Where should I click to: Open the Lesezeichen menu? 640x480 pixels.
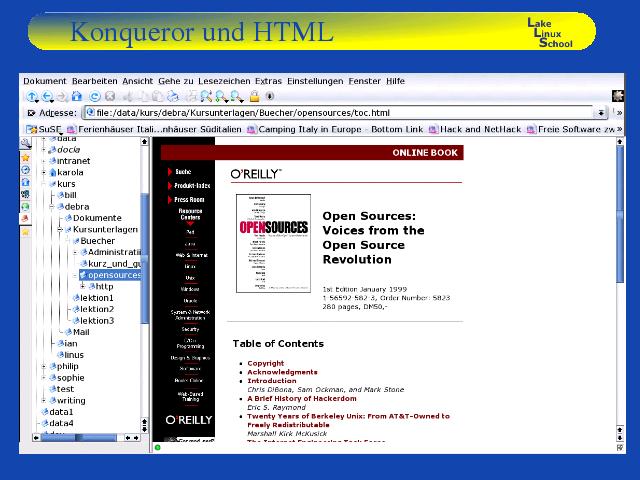pyautogui.click(x=224, y=81)
